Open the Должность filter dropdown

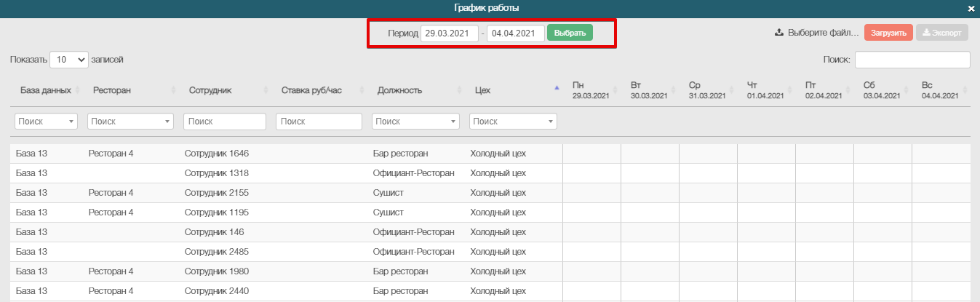[415, 122]
